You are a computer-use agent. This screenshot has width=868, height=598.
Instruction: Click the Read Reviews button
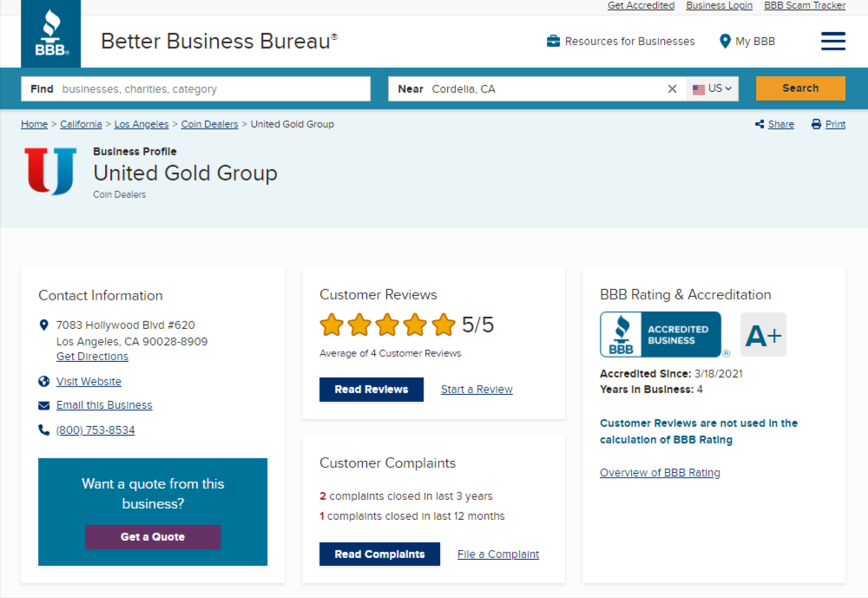pos(372,389)
